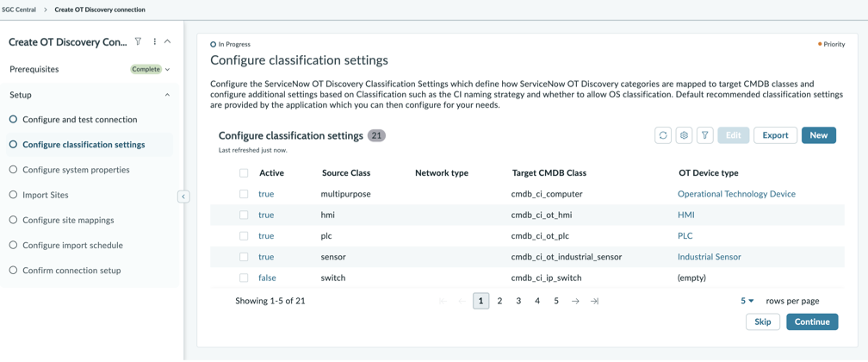
Task: Collapse the Create OT Discovery Connection panel
Action: pos(168,41)
